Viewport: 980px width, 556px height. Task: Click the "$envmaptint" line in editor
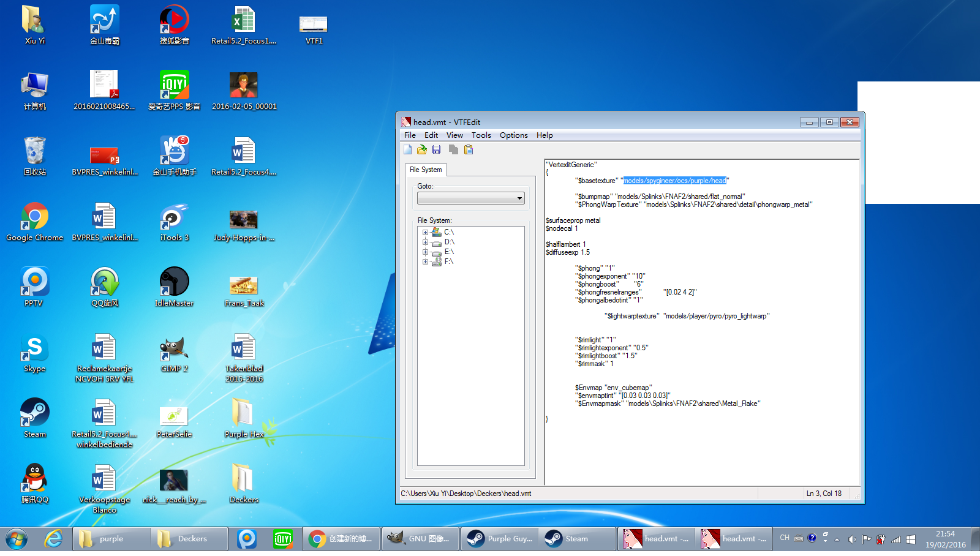click(623, 396)
